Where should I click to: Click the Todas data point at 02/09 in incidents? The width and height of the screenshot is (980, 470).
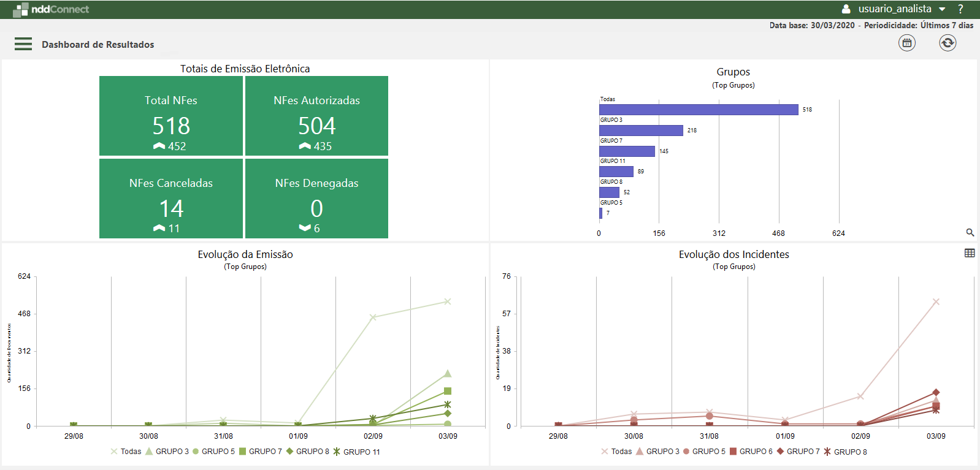click(x=860, y=396)
